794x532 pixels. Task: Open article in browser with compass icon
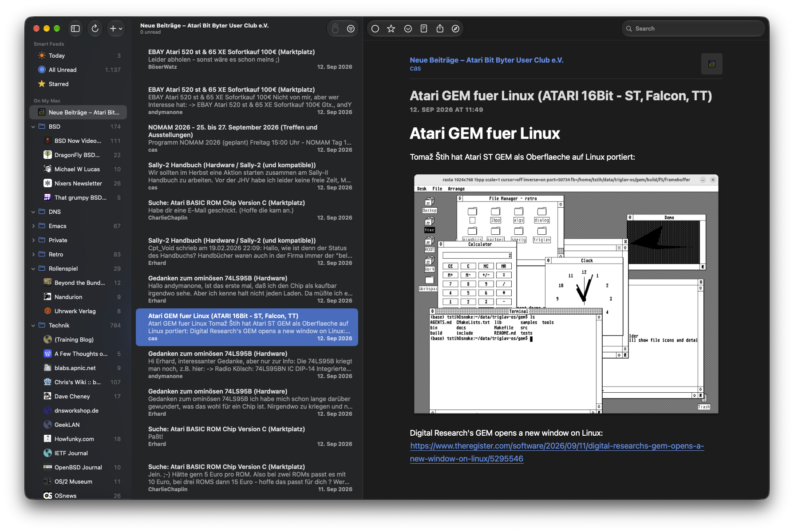pyautogui.click(x=455, y=29)
